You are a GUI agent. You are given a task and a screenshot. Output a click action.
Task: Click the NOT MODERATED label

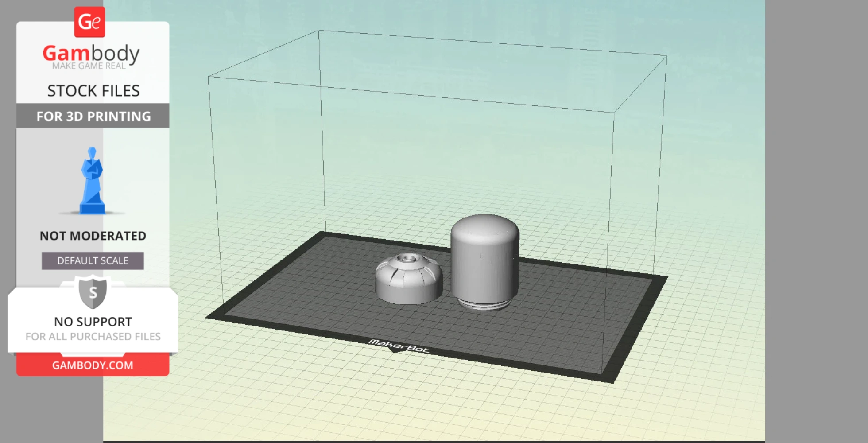click(x=92, y=236)
